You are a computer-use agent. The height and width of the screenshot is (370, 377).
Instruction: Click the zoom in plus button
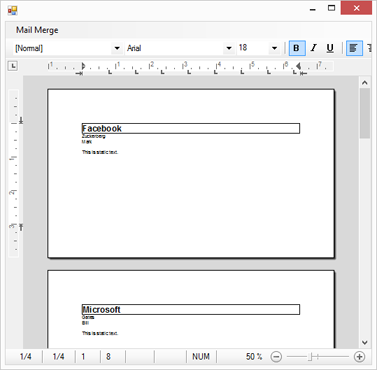359,357
